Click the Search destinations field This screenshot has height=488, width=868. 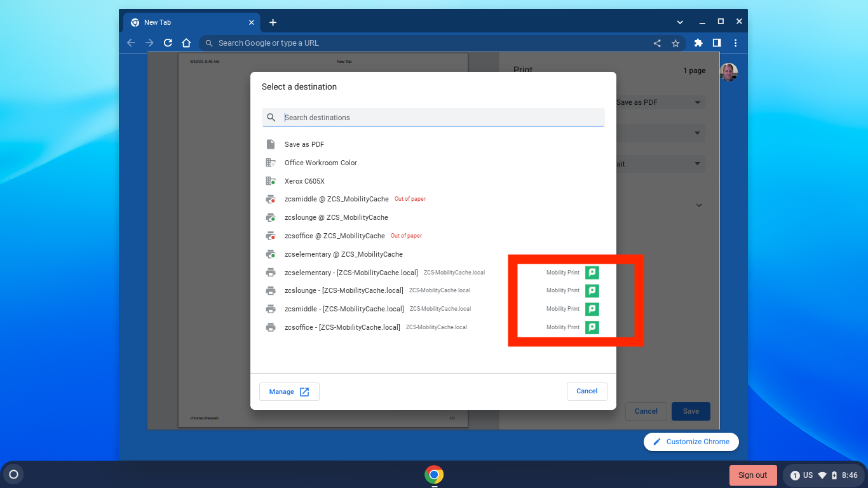pyautogui.click(x=433, y=118)
